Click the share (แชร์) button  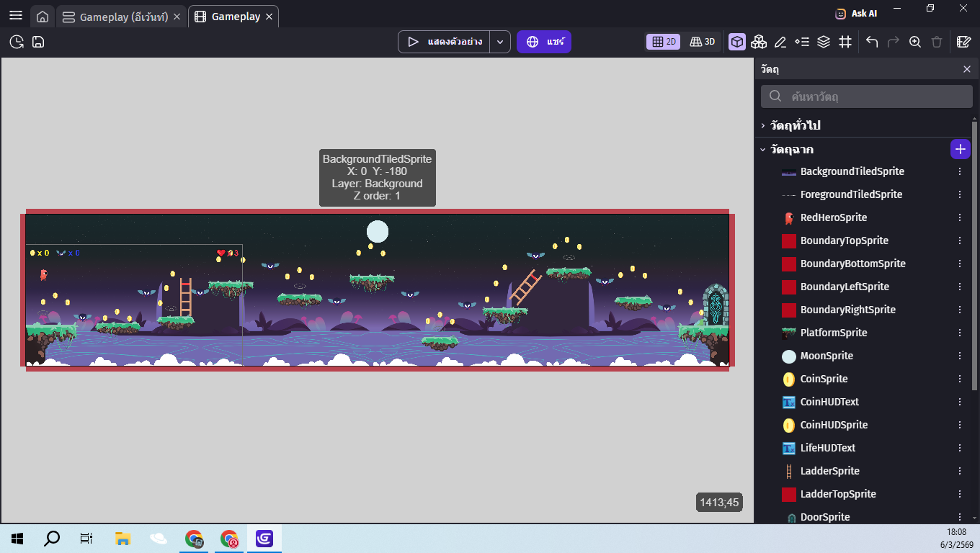[544, 42]
